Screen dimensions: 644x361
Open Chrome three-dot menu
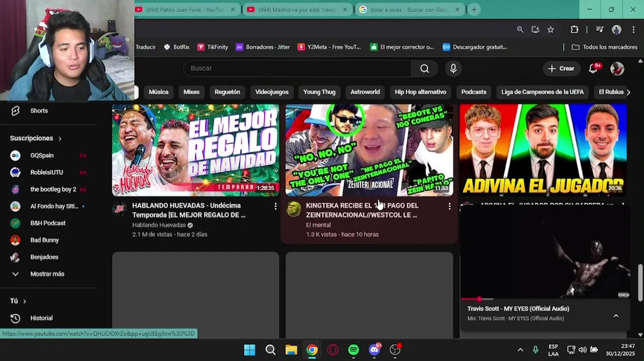pyautogui.click(x=632, y=30)
